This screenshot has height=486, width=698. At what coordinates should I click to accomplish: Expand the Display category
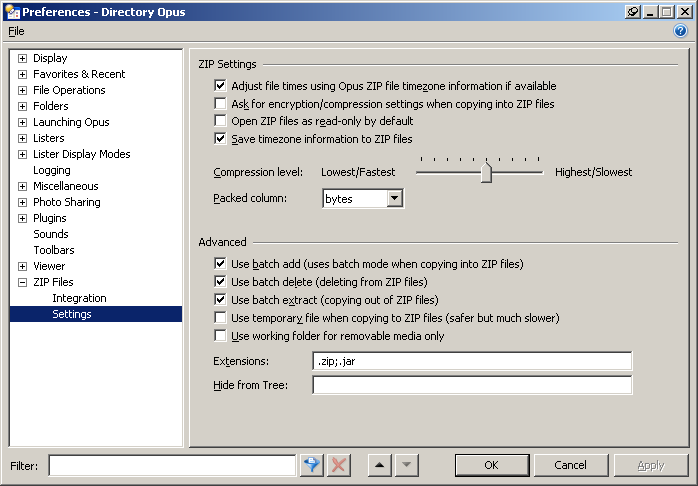click(x=23, y=58)
